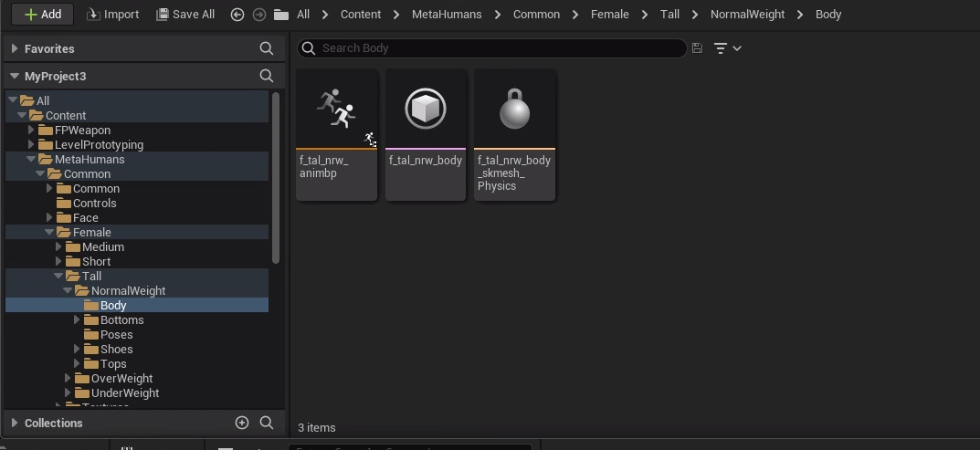
Task: Open the filter options dropdown
Action: [727, 48]
